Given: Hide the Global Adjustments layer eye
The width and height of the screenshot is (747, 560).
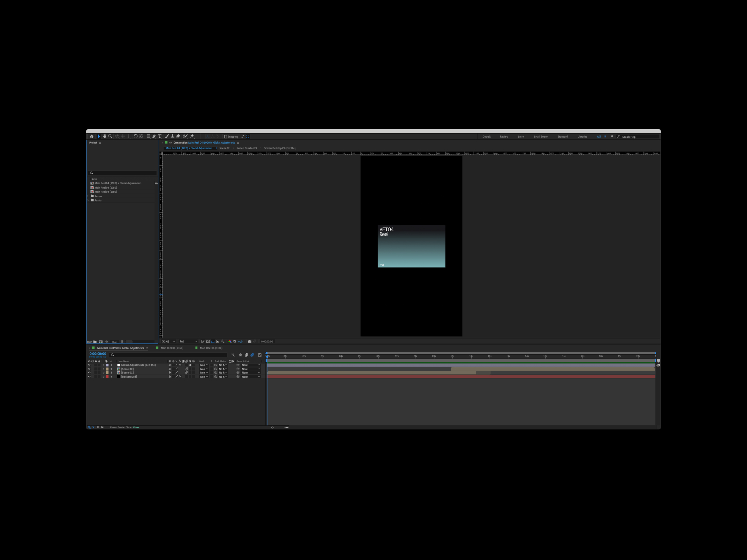Looking at the screenshot, I should (89, 365).
